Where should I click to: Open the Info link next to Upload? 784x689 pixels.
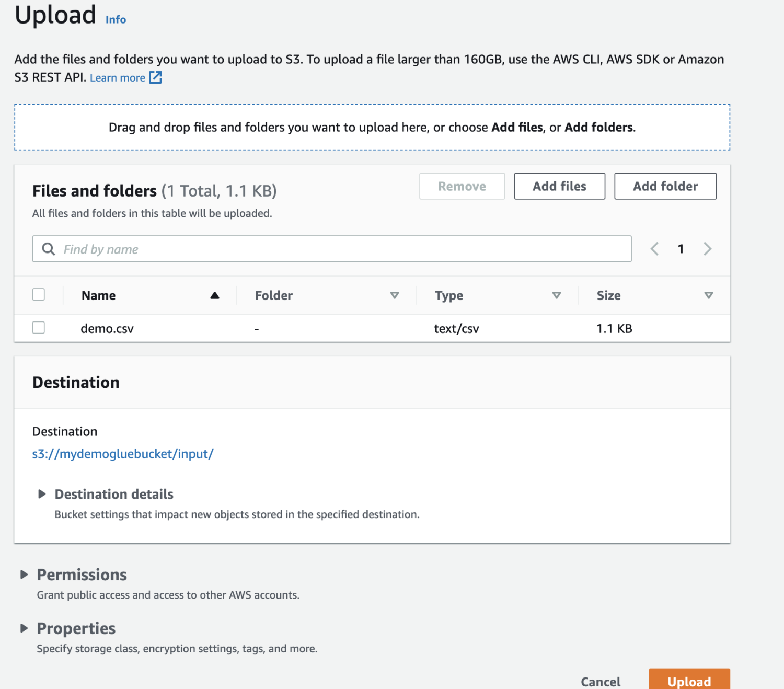coord(116,20)
